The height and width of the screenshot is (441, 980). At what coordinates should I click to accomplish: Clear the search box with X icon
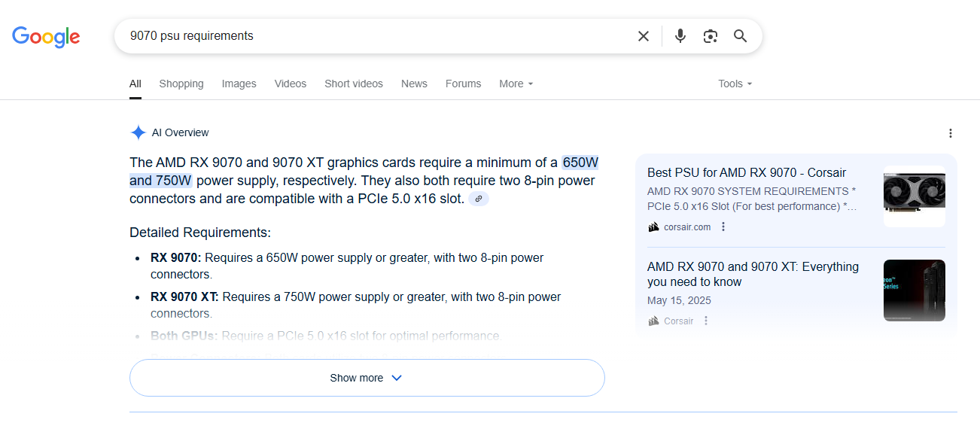point(644,36)
